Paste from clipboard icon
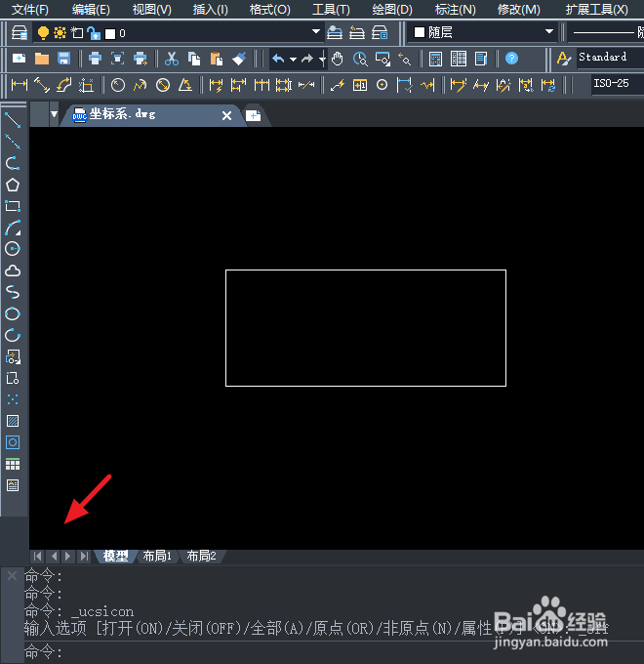This screenshot has width=644, height=664. click(x=217, y=59)
